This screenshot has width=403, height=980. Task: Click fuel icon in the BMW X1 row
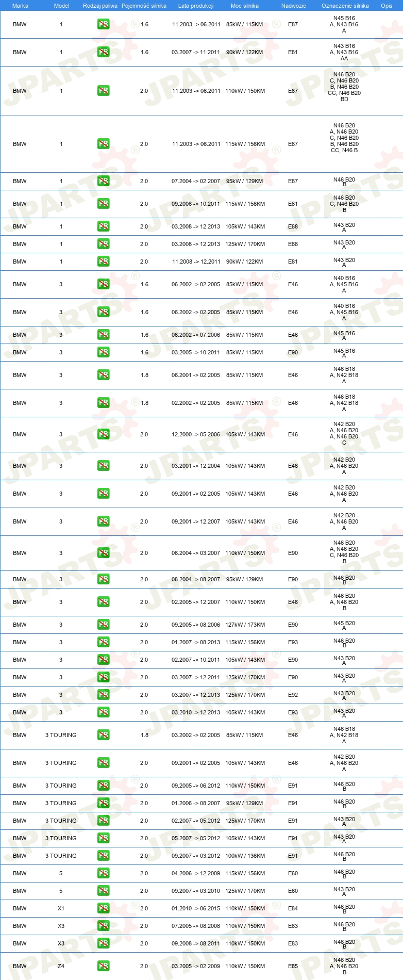point(103,908)
